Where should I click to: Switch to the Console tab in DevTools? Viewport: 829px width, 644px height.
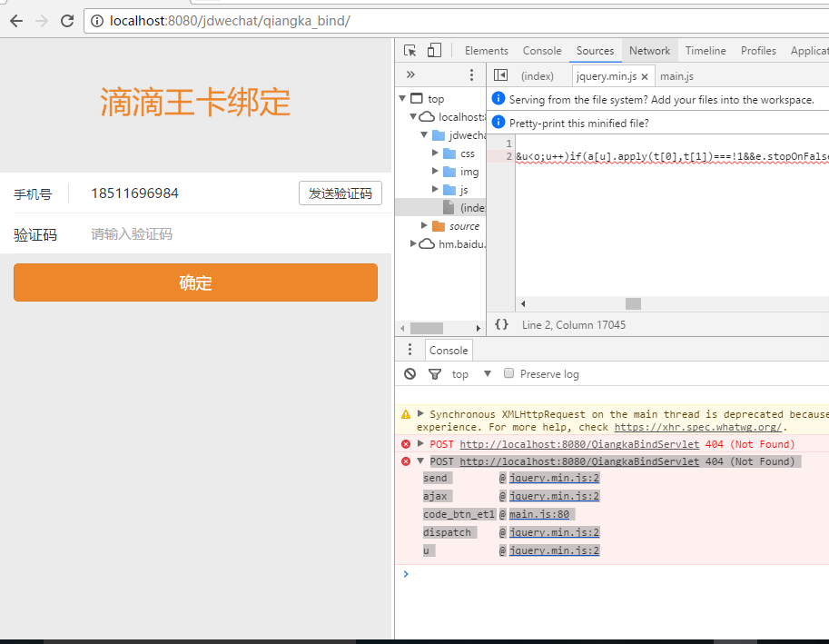pos(542,50)
